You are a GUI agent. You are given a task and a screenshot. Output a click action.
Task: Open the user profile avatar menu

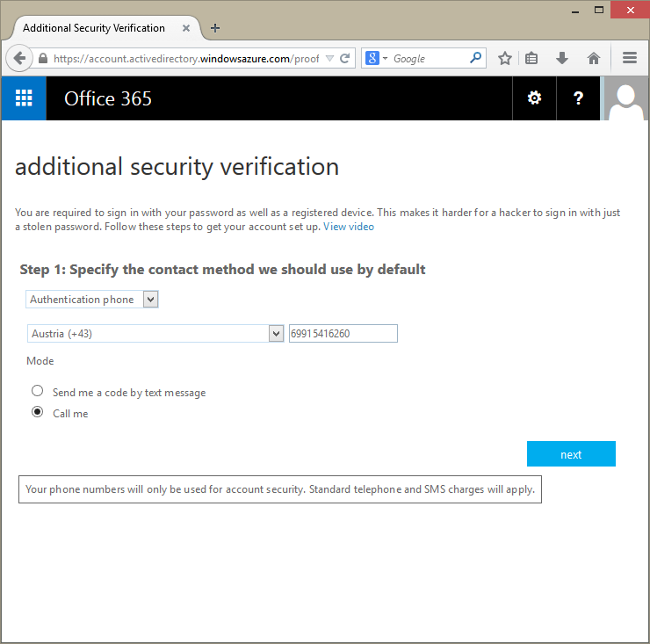coord(625,98)
